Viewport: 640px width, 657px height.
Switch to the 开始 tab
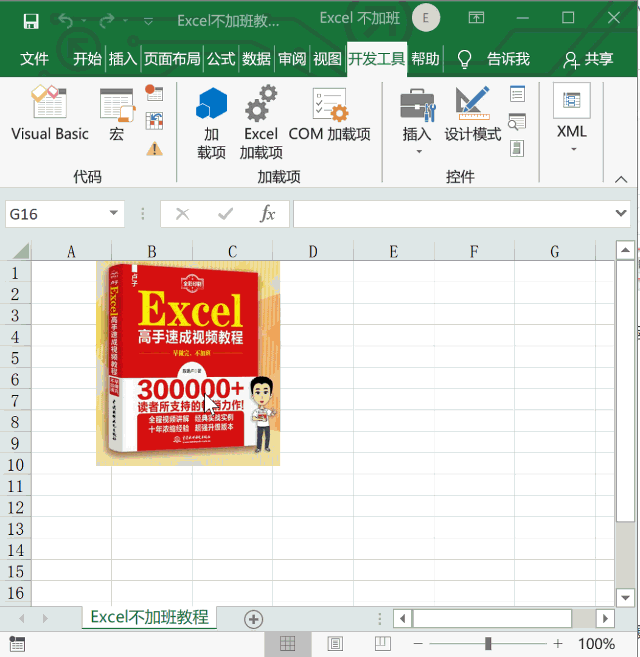87,59
